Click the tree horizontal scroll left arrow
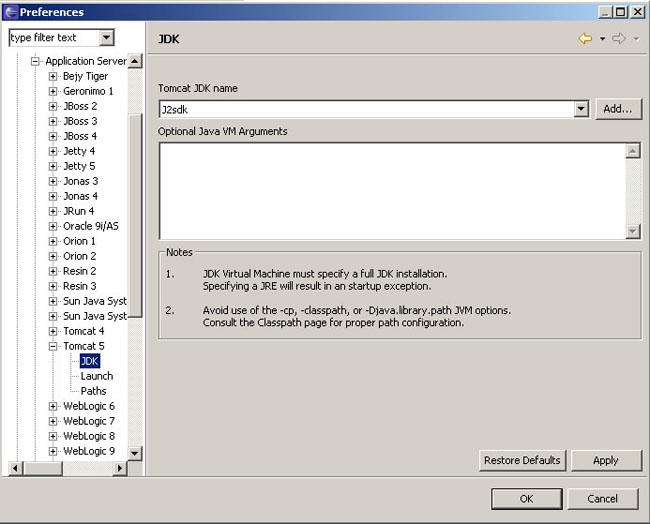The height and width of the screenshot is (524, 650). [x=15, y=468]
